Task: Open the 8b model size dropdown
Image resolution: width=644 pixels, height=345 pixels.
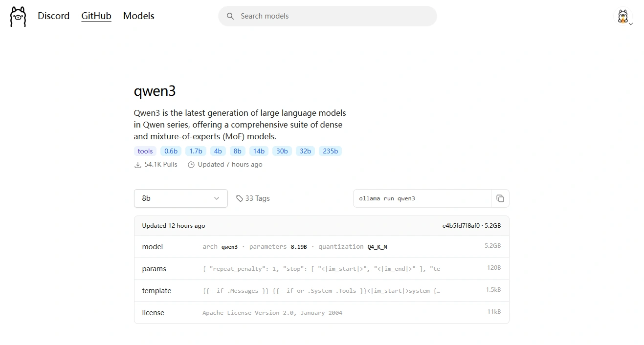Action: [x=181, y=198]
